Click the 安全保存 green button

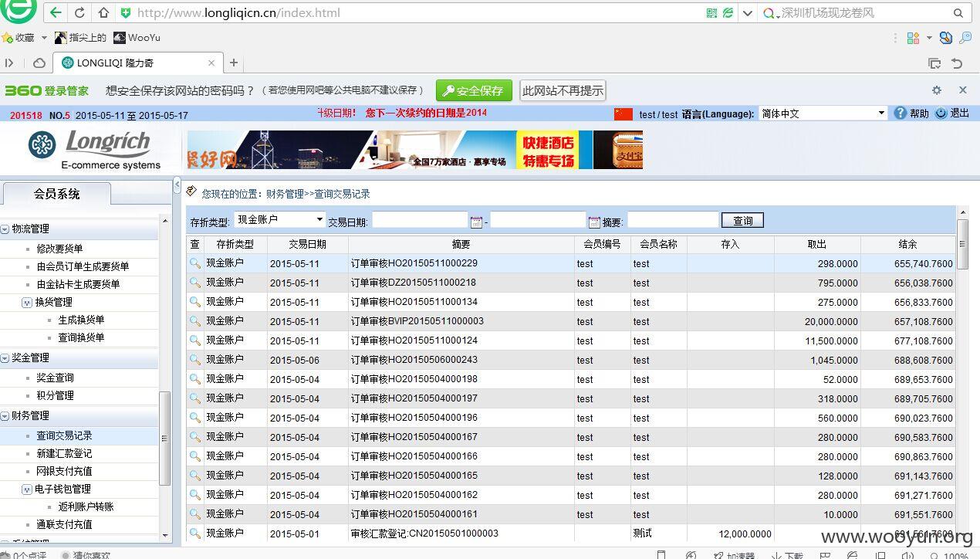(x=474, y=90)
